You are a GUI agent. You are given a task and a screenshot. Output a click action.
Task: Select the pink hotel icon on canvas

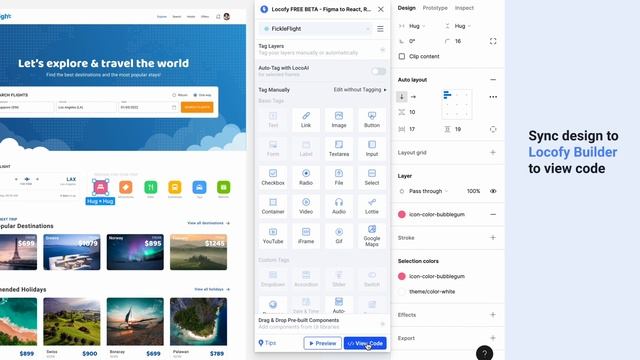pos(100,187)
